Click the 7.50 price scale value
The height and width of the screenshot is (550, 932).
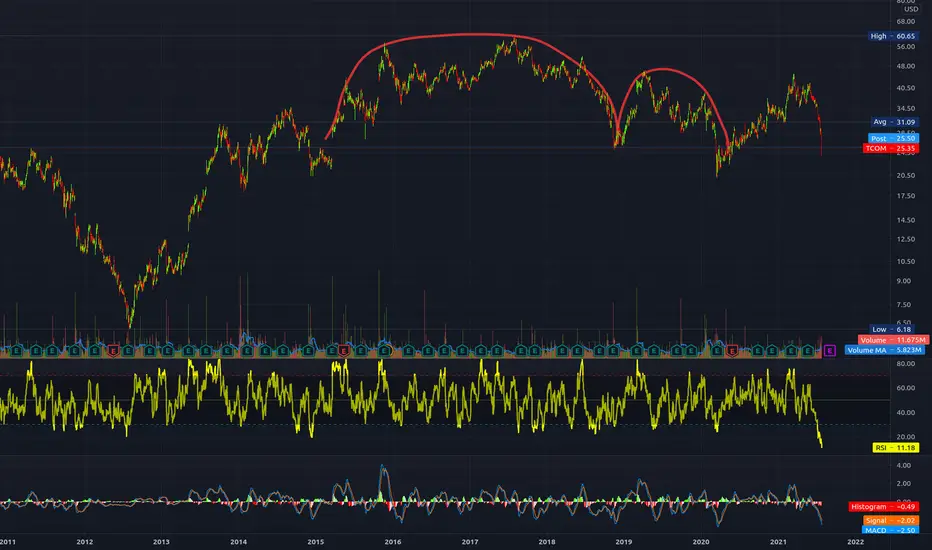(x=903, y=304)
